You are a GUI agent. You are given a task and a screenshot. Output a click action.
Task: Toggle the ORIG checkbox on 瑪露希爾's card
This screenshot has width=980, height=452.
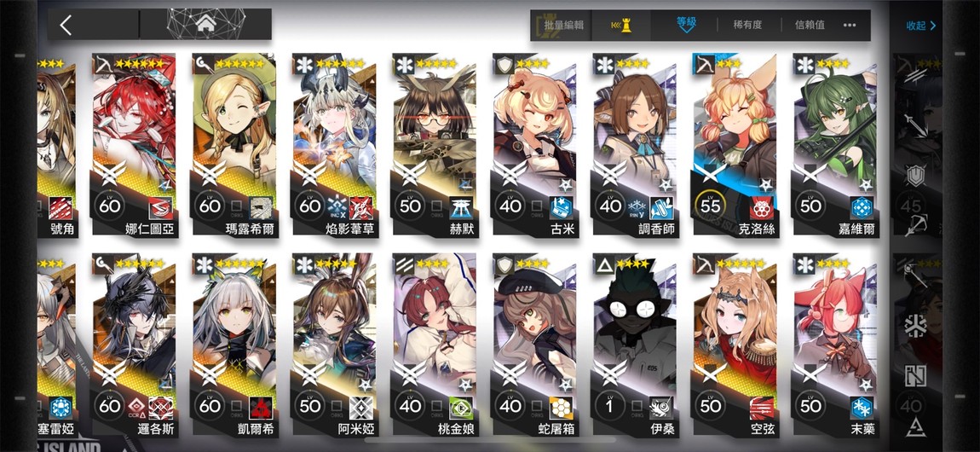[x=236, y=206]
